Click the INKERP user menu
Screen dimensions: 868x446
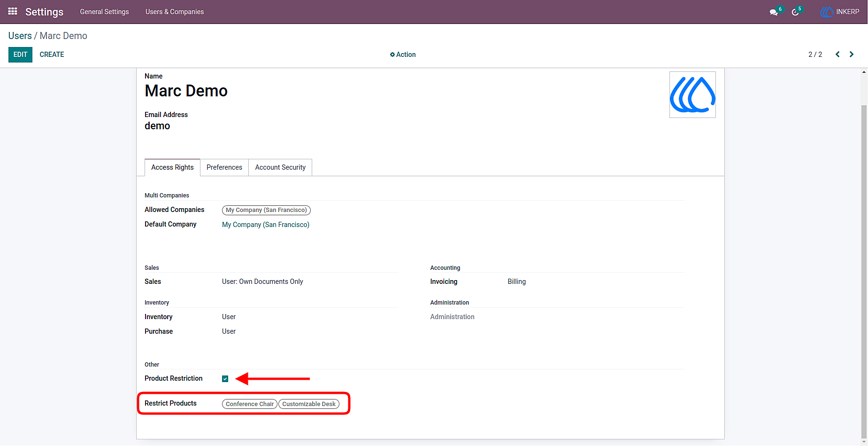840,12
